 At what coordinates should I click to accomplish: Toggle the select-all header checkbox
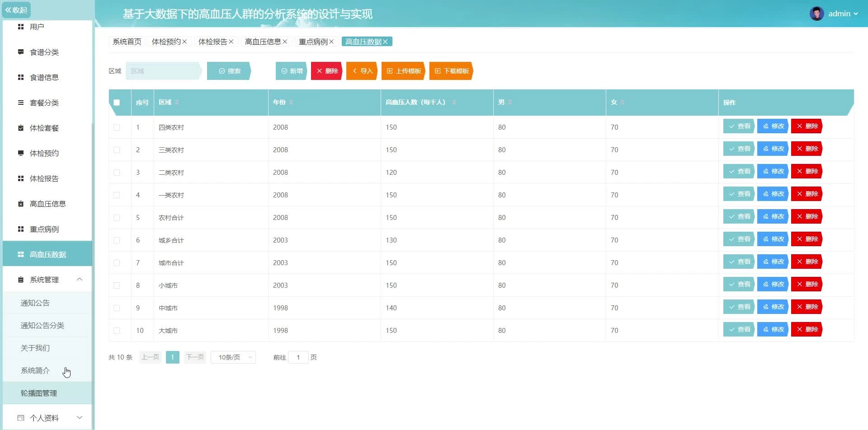click(x=117, y=103)
